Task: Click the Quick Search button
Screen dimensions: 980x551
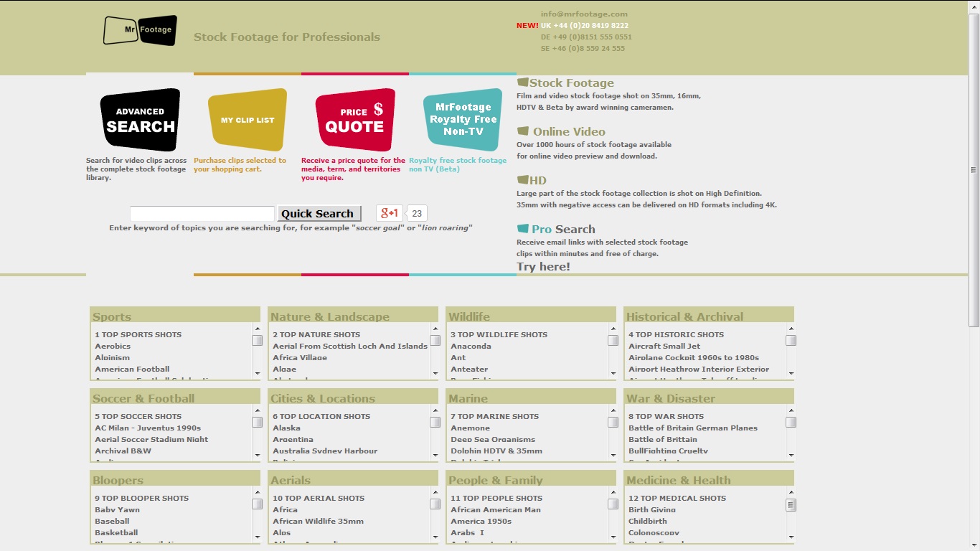Action: tap(318, 213)
